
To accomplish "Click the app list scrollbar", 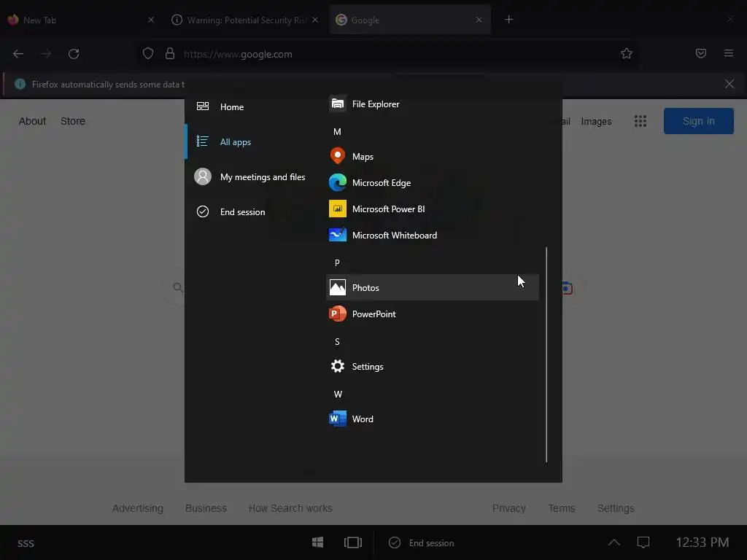I will (546, 354).
